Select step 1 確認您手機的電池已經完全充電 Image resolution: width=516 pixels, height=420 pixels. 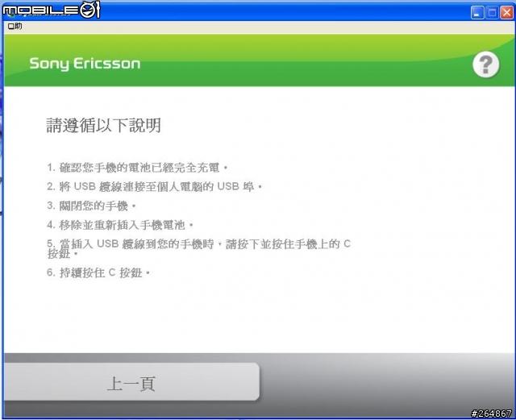coord(137,168)
